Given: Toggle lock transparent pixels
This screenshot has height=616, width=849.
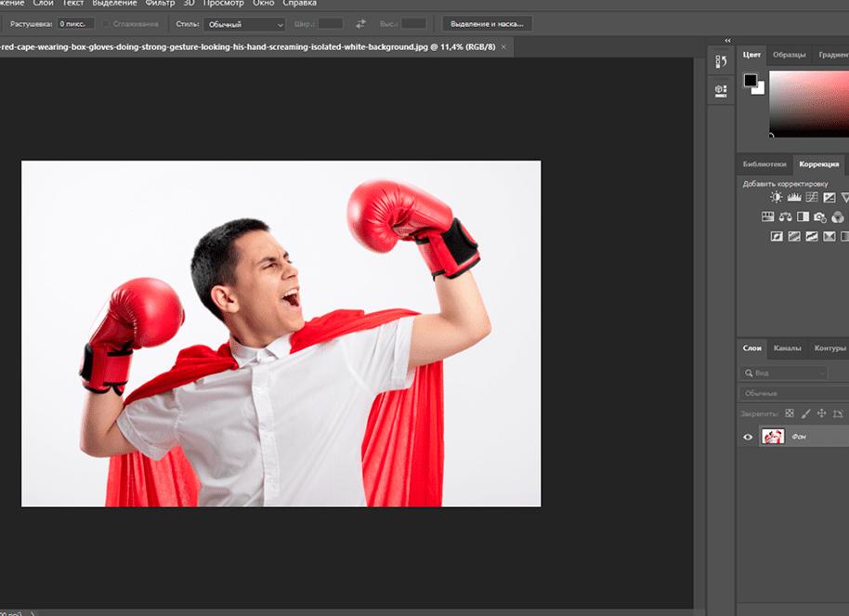Looking at the screenshot, I should coord(790,413).
